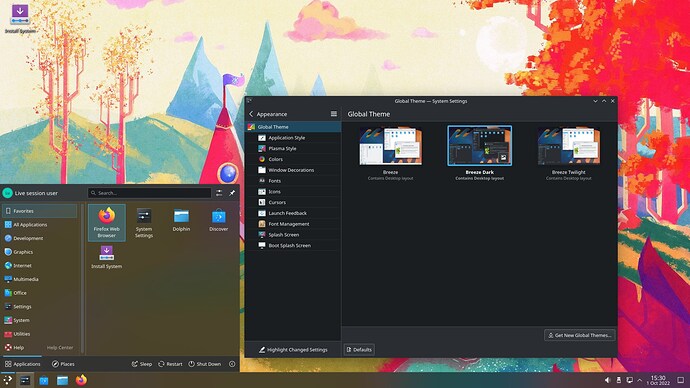
Task: Open the Settings category in launcher
Action: (x=40, y=307)
